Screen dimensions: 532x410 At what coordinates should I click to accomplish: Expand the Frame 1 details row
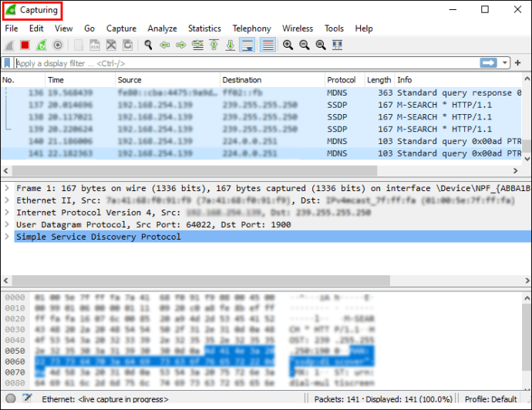(x=7, y=188)
